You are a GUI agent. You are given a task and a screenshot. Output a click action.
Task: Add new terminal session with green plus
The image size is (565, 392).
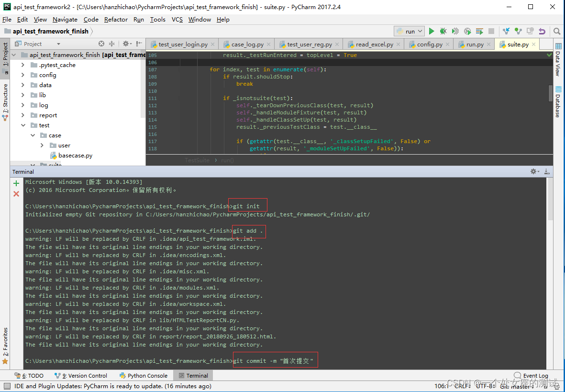click(16, 183)
